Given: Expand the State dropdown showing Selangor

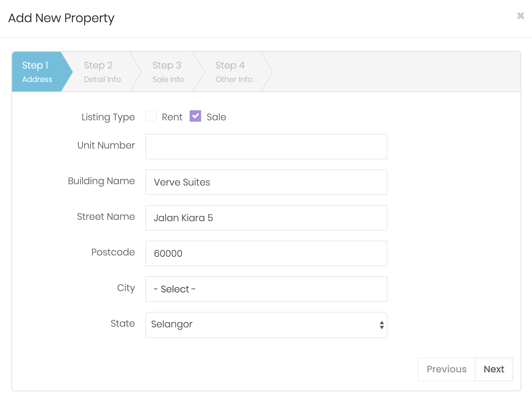Looking at the screenshot, I should (266, 325).
